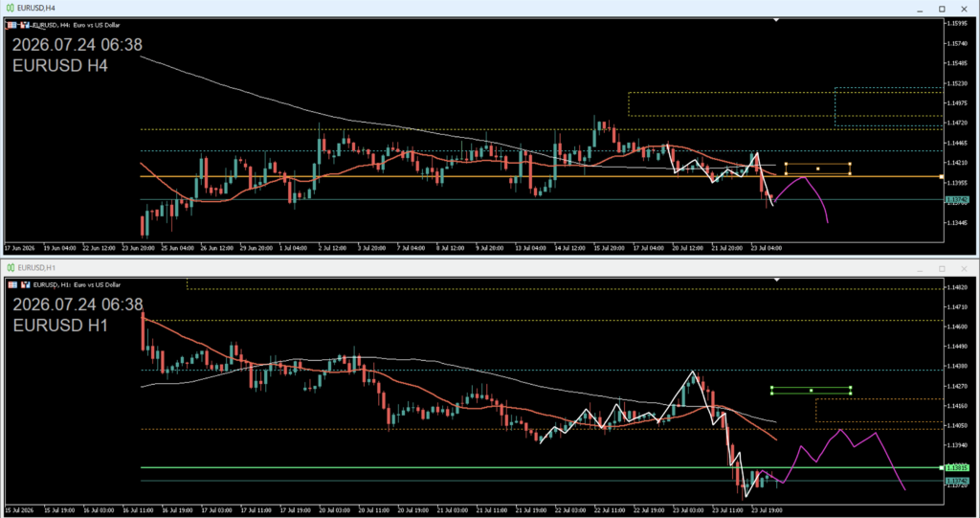Click the Depth of Market icon in H1 chart

coord(26,284)
